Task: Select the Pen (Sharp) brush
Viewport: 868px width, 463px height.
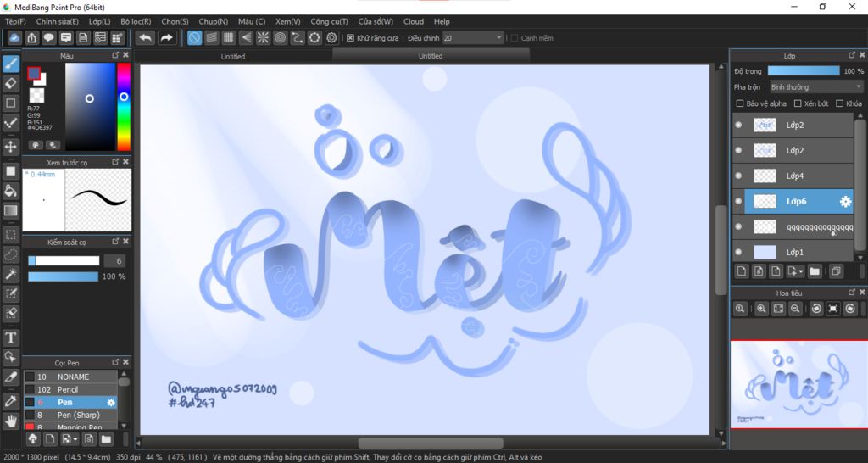Action: click(x=70, y=415)
